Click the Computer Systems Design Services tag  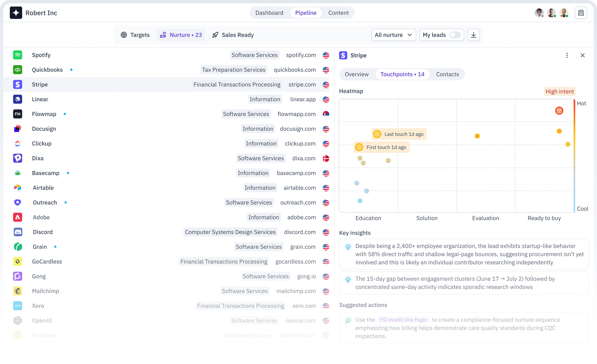[230, 232]
